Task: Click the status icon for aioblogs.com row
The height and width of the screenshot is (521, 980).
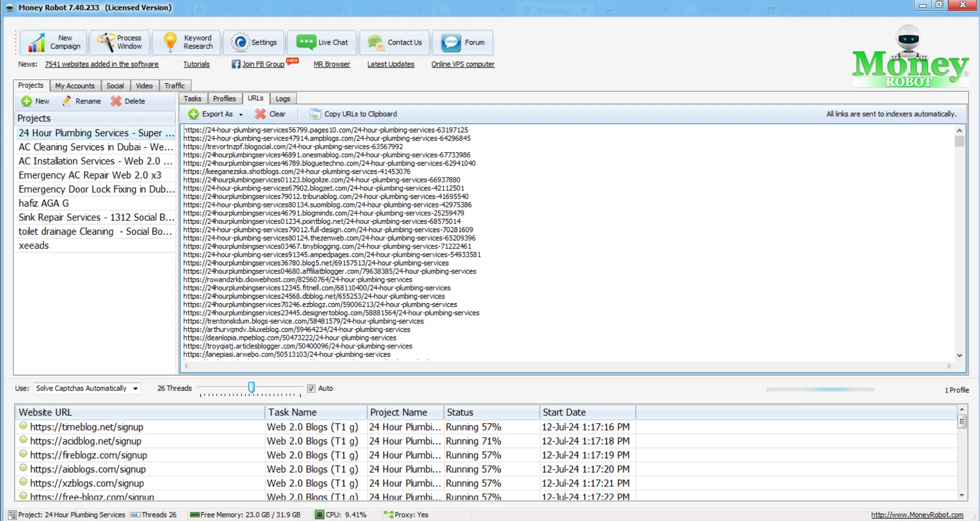Action: (23, 468)
